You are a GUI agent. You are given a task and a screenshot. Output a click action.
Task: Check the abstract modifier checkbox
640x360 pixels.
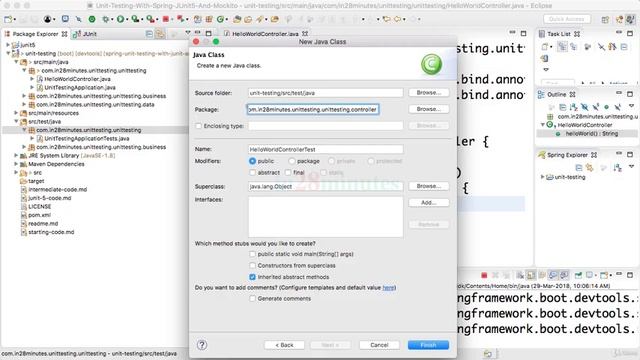coord(252,173)
